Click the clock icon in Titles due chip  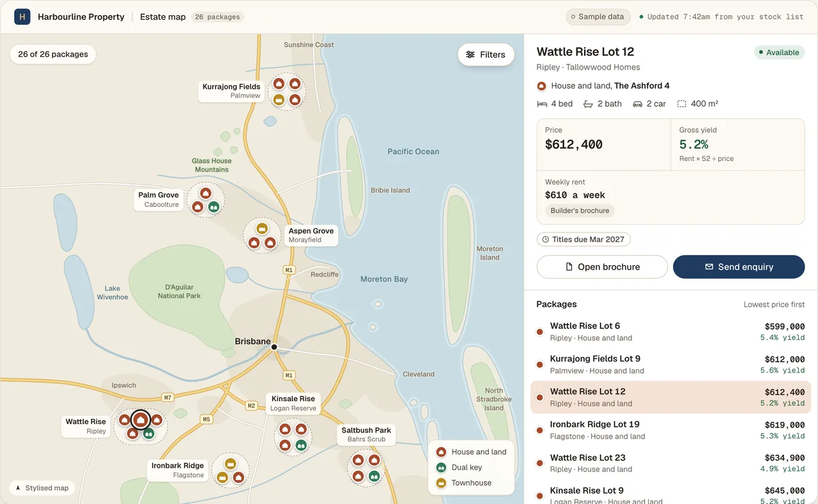546,240
